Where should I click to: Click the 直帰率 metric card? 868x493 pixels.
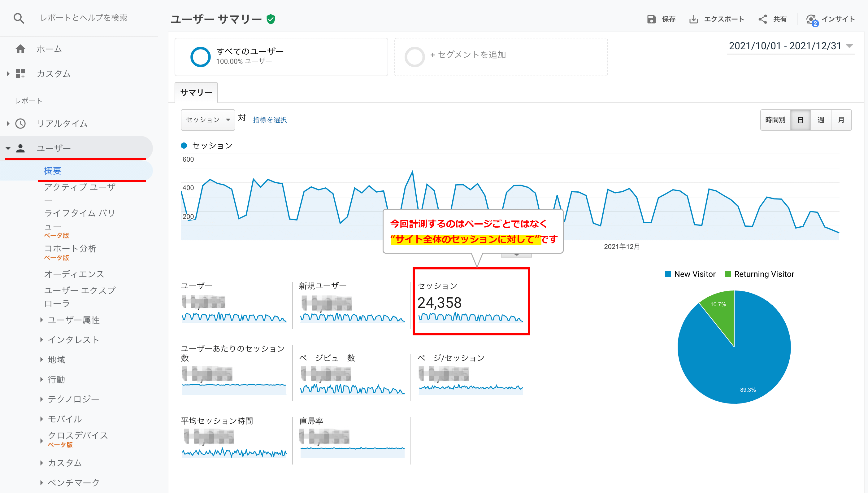click(352, 438)
